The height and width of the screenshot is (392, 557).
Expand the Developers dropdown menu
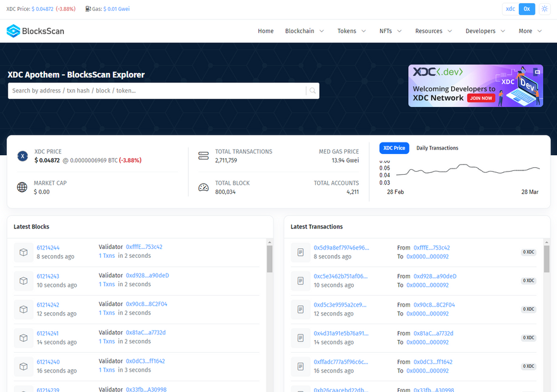coord(485,31)
